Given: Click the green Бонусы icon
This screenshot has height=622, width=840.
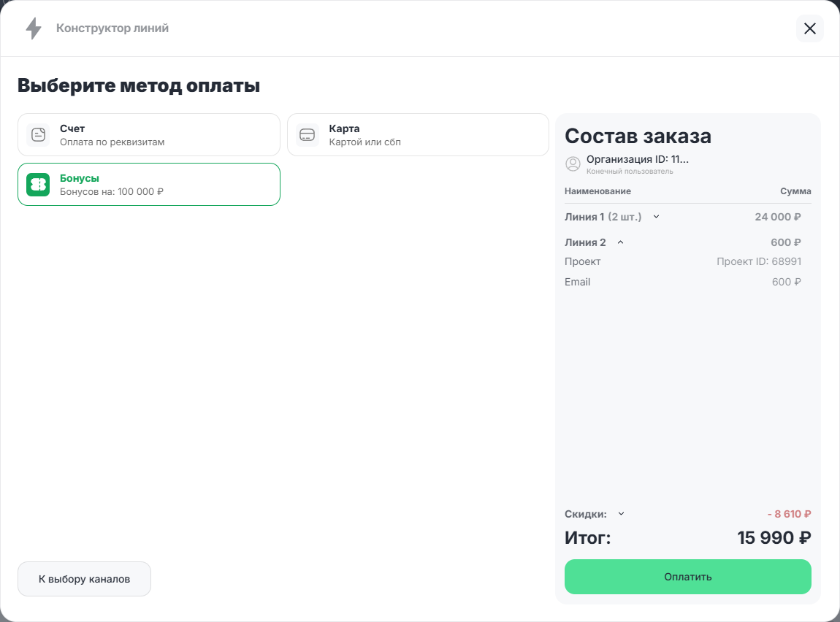Looking at the screenshot, I should click(x=38, y=185).
